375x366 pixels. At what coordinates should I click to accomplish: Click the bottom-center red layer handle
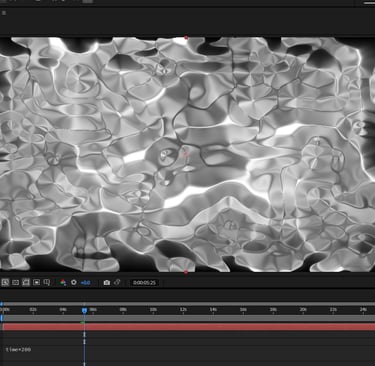click(186, 272)
